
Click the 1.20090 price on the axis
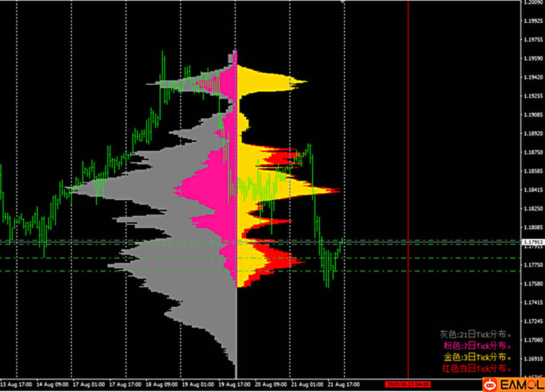pos(534,3)
